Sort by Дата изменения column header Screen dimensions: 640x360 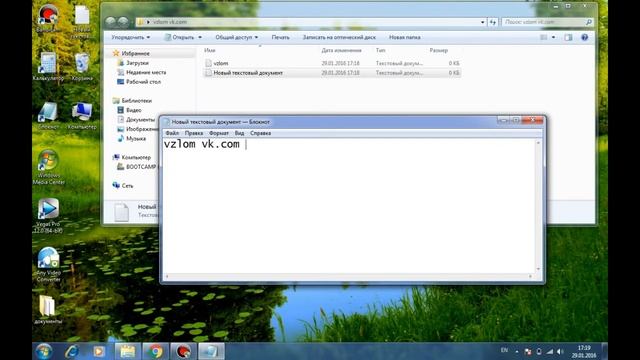pyautogui.click(x=341, y=50)
